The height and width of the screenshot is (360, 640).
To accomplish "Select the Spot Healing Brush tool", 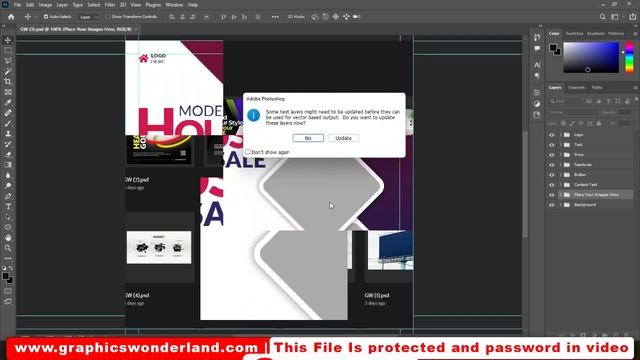I will pyautogui.click(x=8, y=113).
